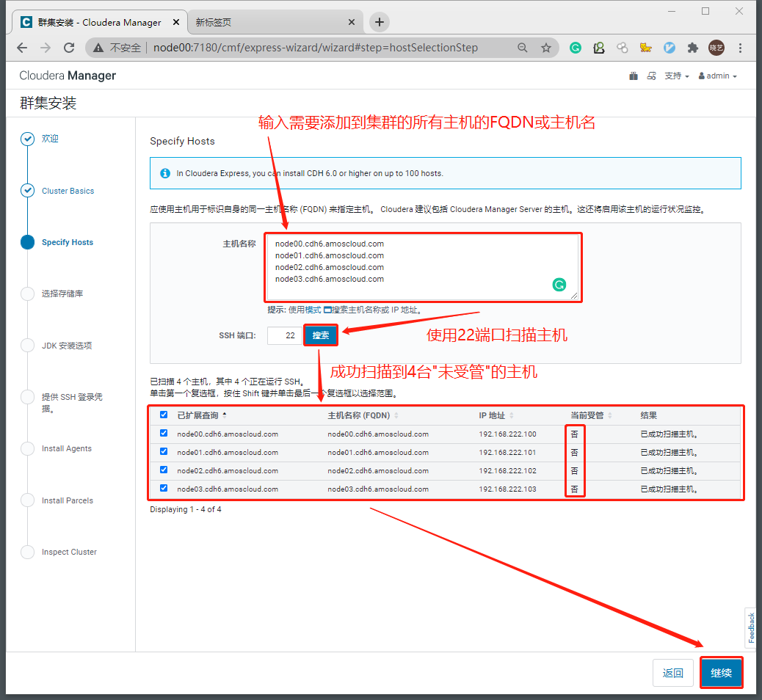Image resolution: width=762 pixels, height=700 pixels.
Task: Click the IP cell 192.168.222.100
Action: tap(507, 434)
